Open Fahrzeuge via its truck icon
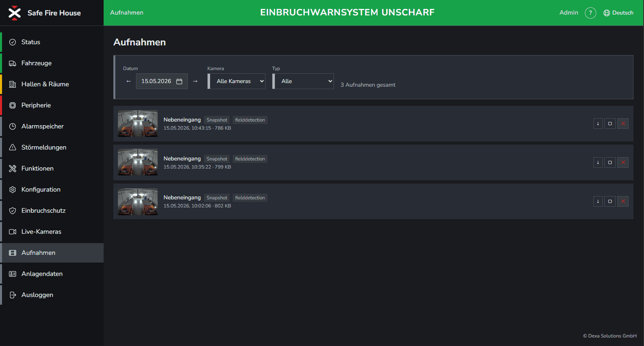The image size is (644, 346). (x=13, y=63)
